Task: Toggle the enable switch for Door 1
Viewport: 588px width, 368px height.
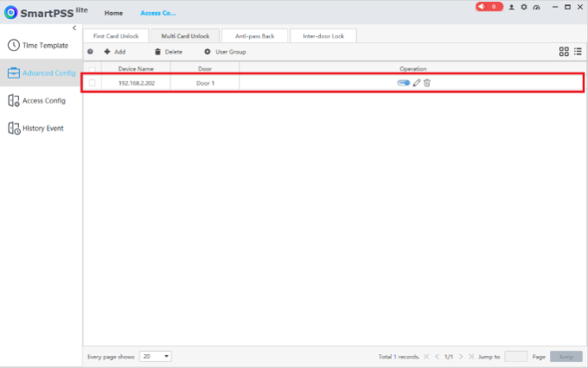Action: pos(404,83)
